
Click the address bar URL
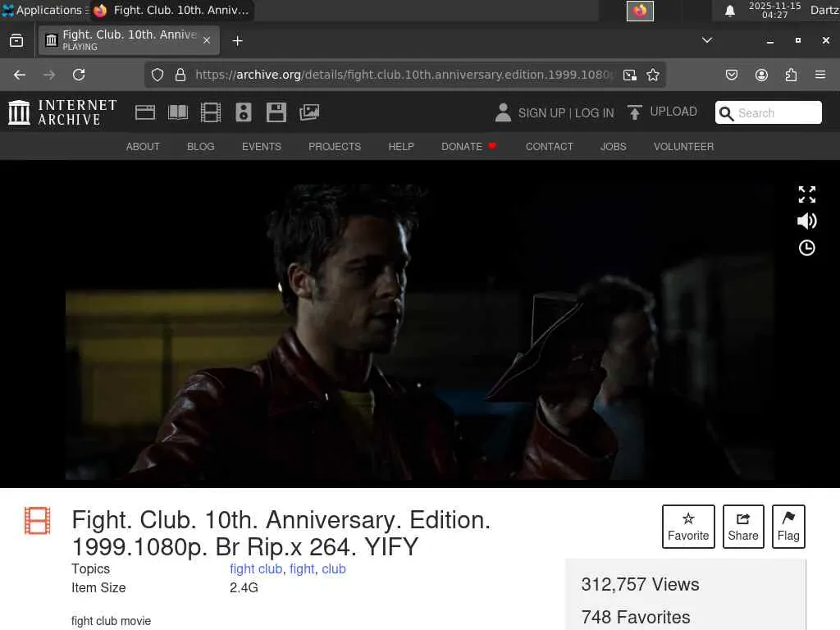click(403, 75)
